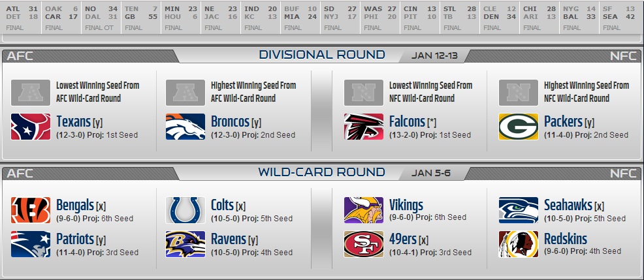Open the Ravens team link

229,239
